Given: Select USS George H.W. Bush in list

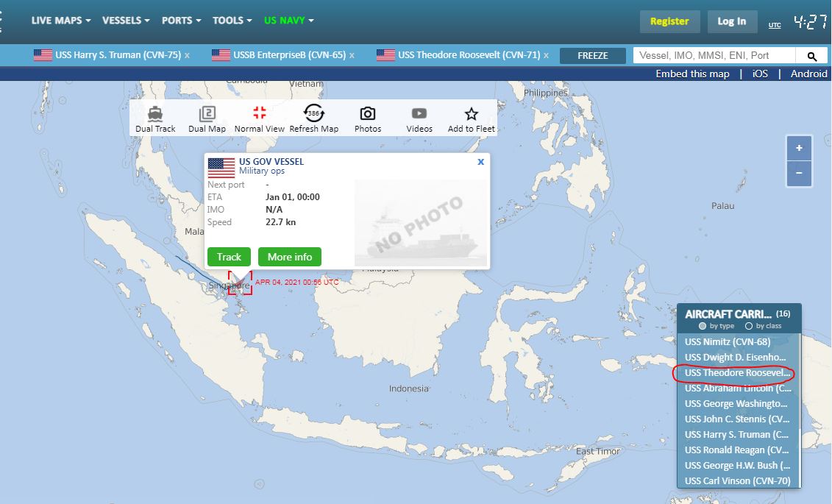Looking at the screenshot, I should coord(739,465).
